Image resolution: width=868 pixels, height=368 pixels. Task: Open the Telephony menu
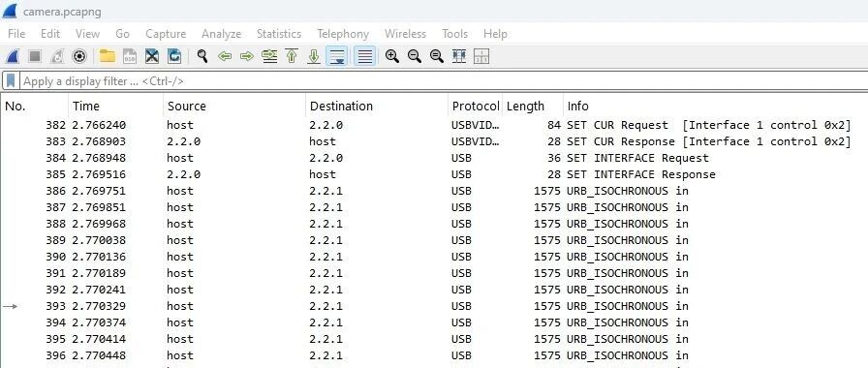click(343, 34)
